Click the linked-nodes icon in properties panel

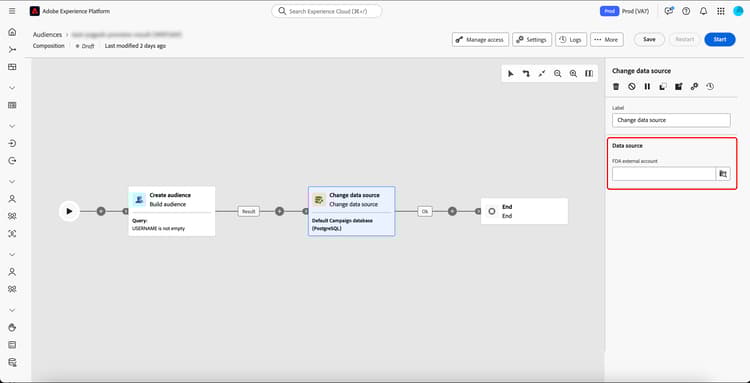coord(694,87)
